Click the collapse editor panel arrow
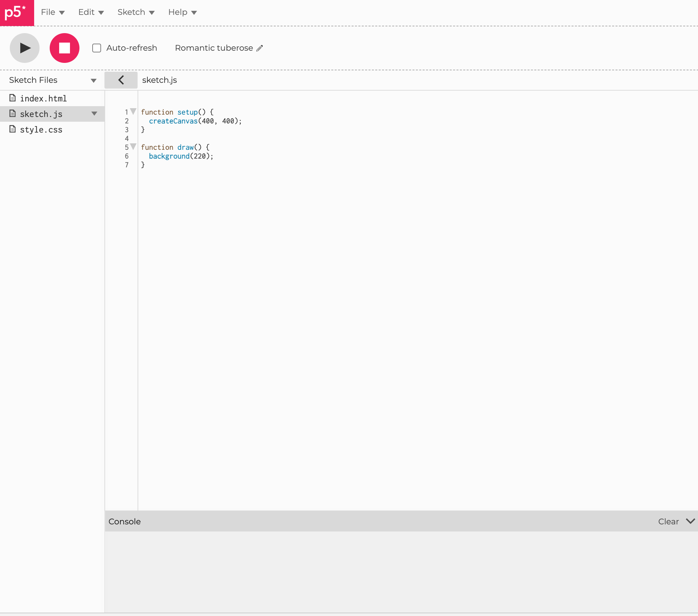The image size is (698, 616). click(x=121, y=80)
